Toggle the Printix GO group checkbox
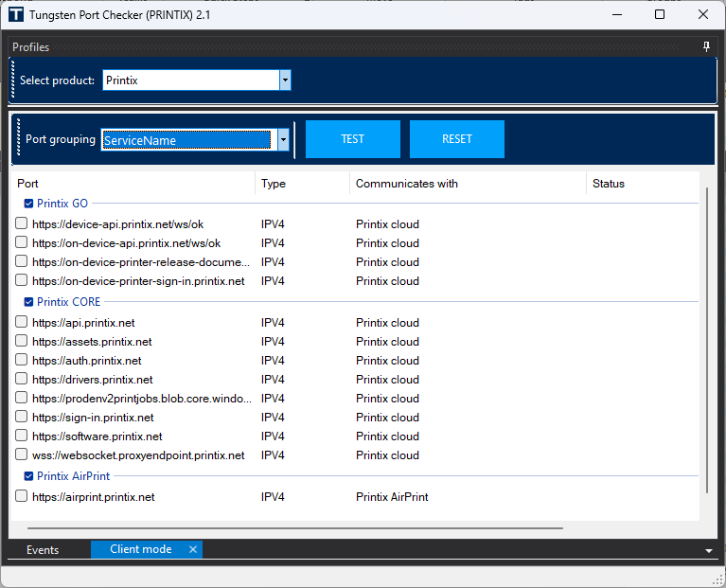Viewport: 726px width, 588px height. (x=28, y=204)
